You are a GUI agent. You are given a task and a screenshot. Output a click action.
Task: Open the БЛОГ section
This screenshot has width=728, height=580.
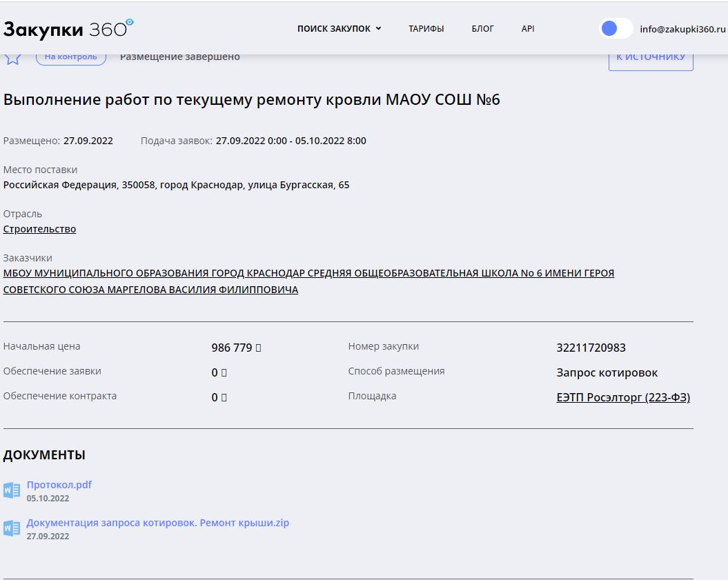tap(482, 29)
